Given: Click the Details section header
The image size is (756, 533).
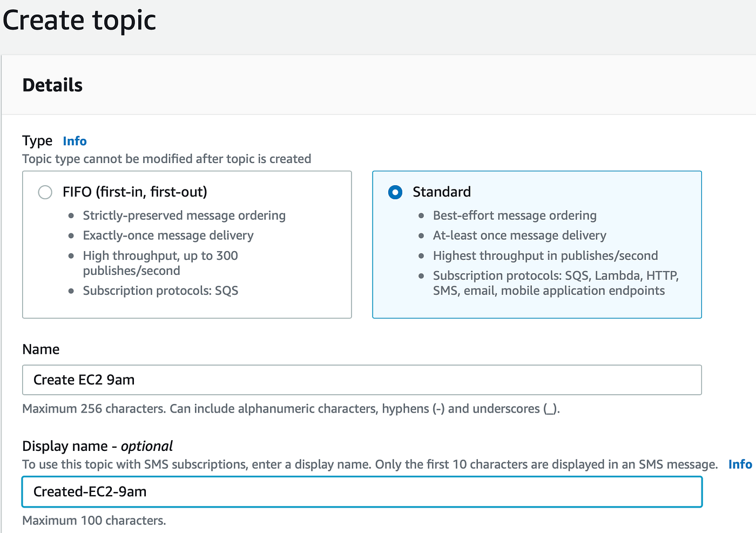Looking at the screenshot, I should (52, 85).
